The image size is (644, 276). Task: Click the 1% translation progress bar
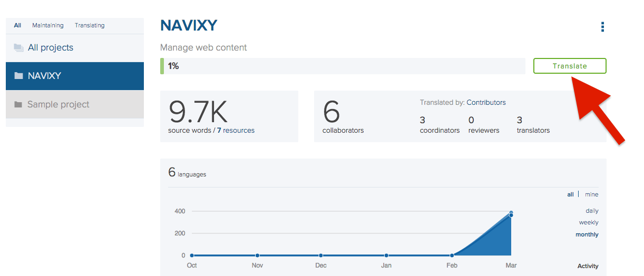pyautogui.click(x=343, y=66)
